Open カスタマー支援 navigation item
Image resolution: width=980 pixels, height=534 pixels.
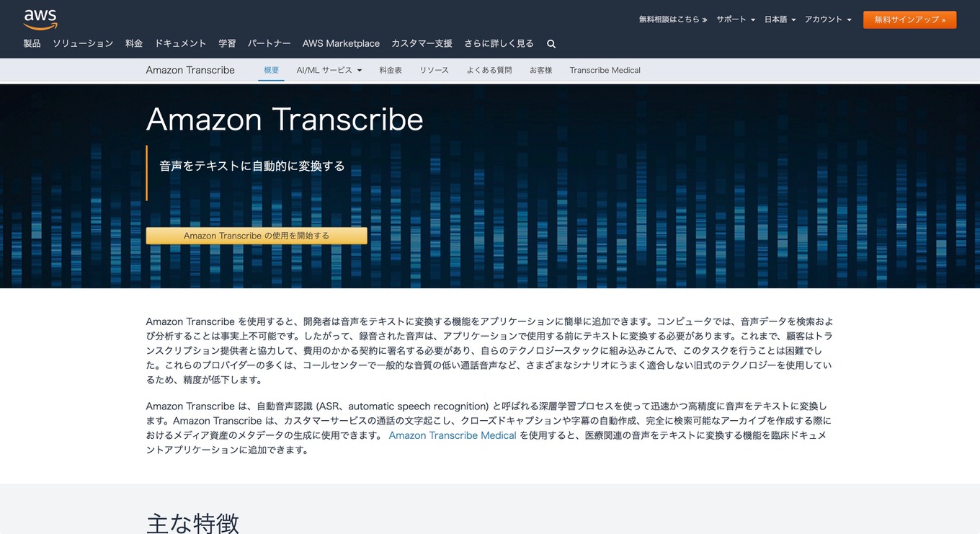[422, 43]
